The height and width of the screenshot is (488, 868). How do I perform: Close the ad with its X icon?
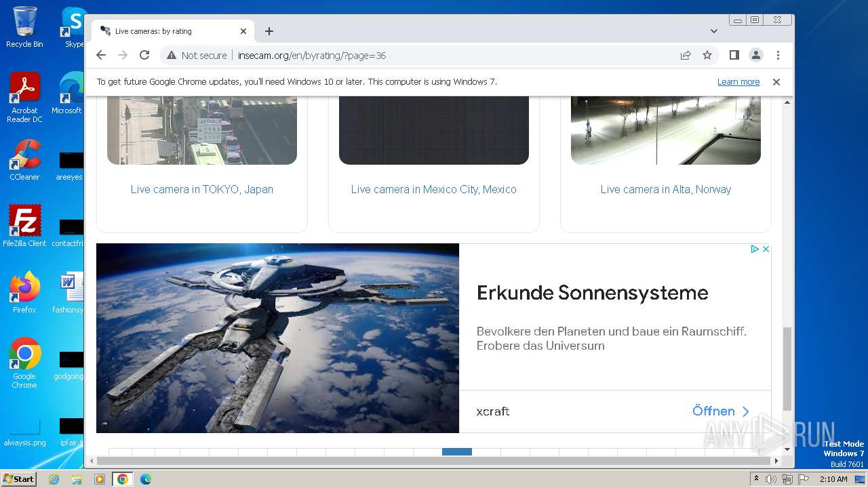coord(766,249)
